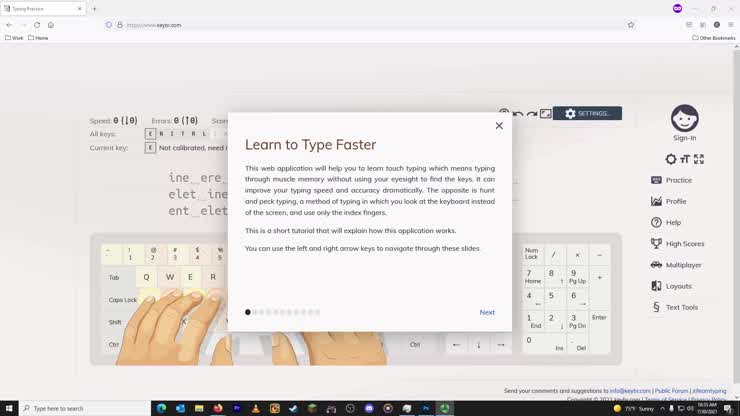
Task: Select the first tutorial slide dot
Action: coord(248,312)
